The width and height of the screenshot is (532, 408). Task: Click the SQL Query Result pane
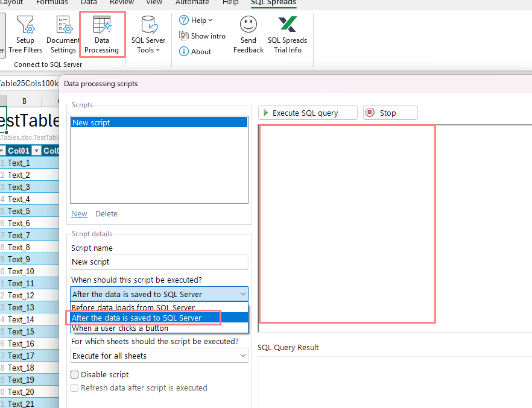[x=395, y=382]
